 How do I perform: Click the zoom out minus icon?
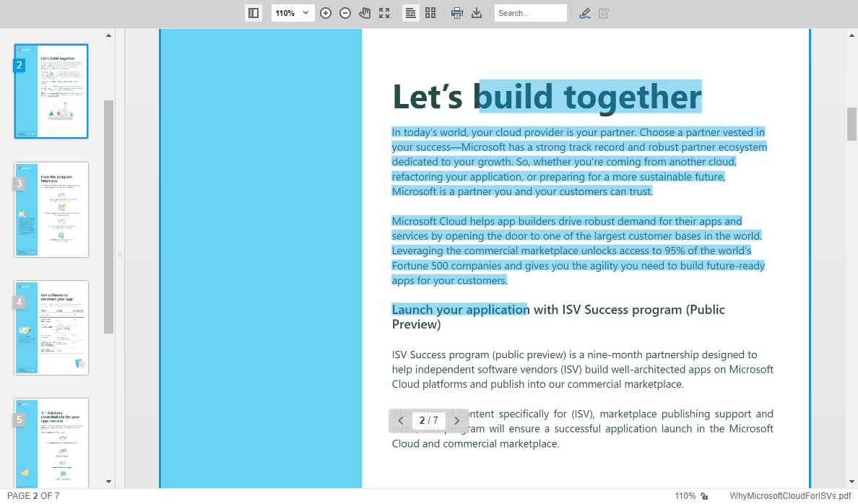click(345, 13)
